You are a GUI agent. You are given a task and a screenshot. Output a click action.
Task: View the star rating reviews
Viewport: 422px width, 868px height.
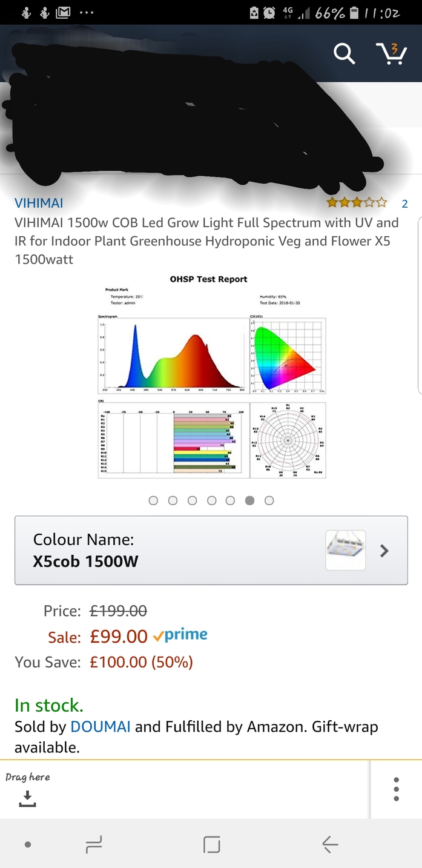click(x=357, y=202)
